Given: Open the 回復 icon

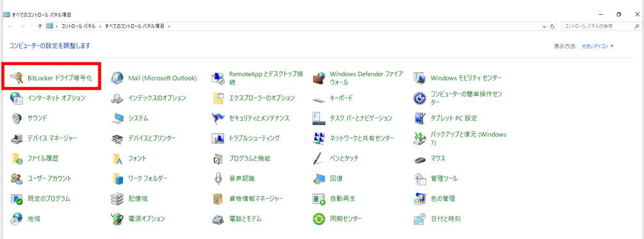Looking at the screenshot, I should click(x=319, y=178).
